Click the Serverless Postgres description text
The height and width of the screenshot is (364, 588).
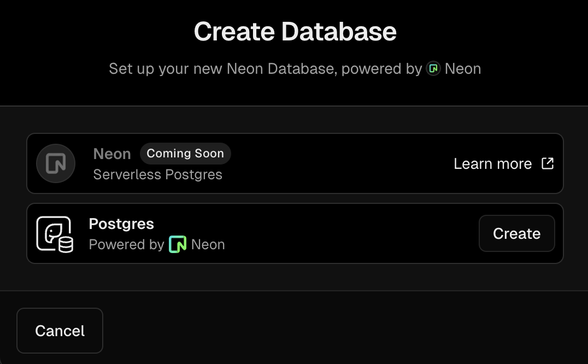point(157,175)
